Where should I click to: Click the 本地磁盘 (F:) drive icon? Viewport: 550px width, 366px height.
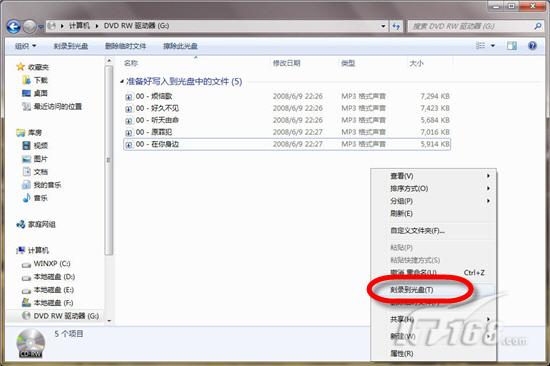[26, 302]
